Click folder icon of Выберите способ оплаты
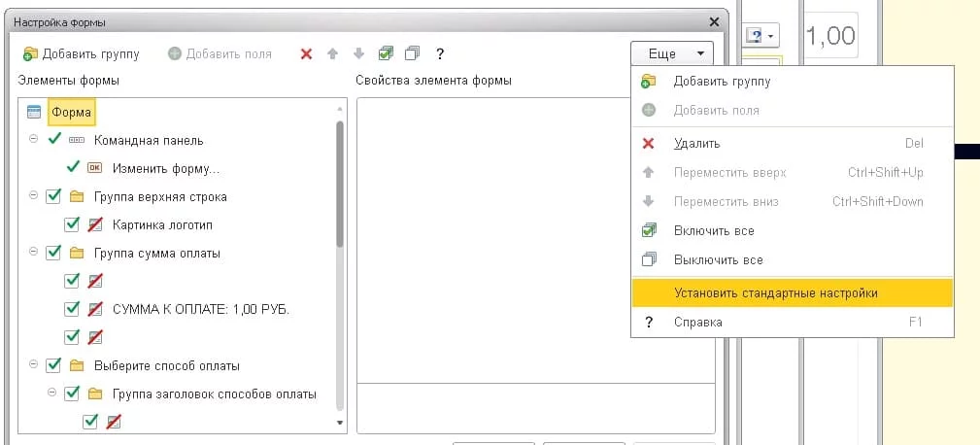Screen dimensions: 980x445 77,365
